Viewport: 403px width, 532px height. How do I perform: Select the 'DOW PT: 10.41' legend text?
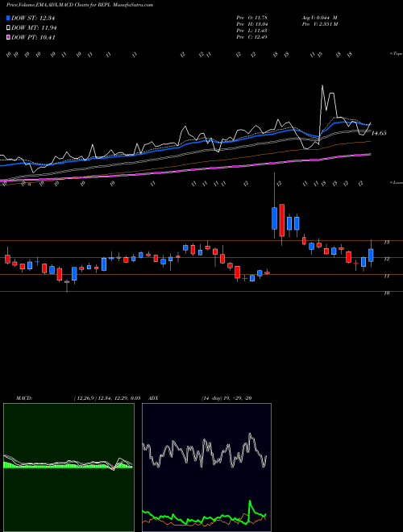click(33, 37)
